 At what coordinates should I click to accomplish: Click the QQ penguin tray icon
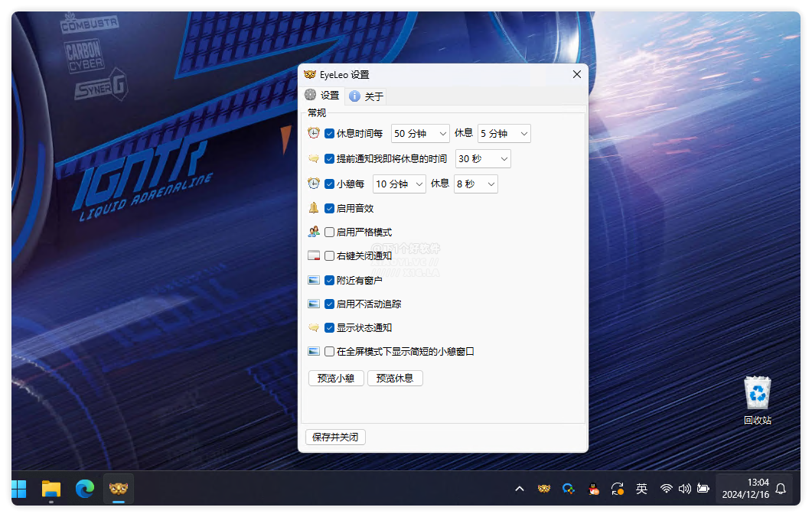click(x=593, y=489)
